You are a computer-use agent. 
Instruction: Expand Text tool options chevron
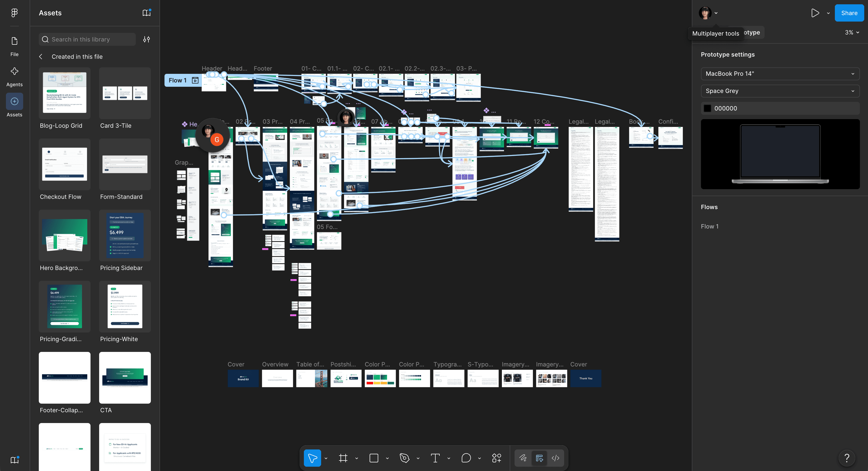(x=449, y=458)
